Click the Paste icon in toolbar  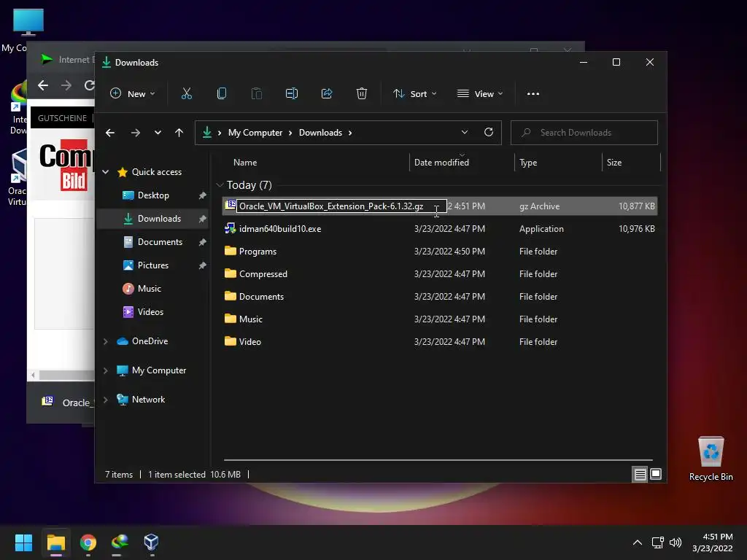(256, 94)
